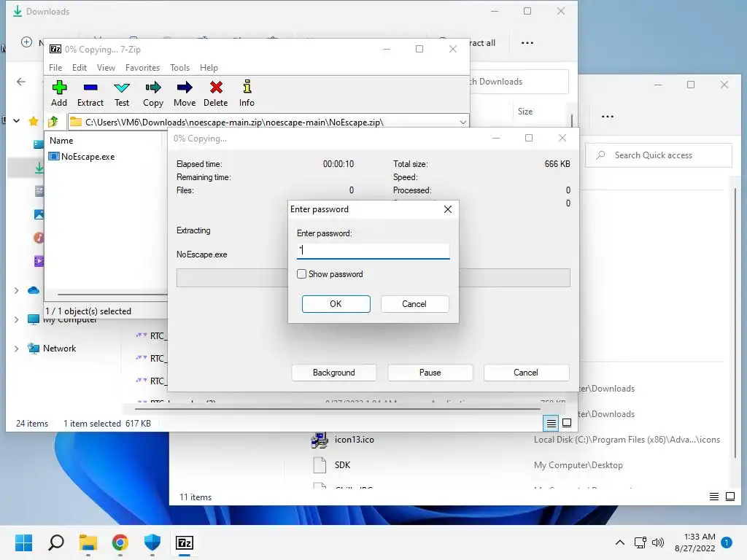Expand the OneDrive cloud tree node
This screenshot has height=560, width=747.
click(16, 290)
